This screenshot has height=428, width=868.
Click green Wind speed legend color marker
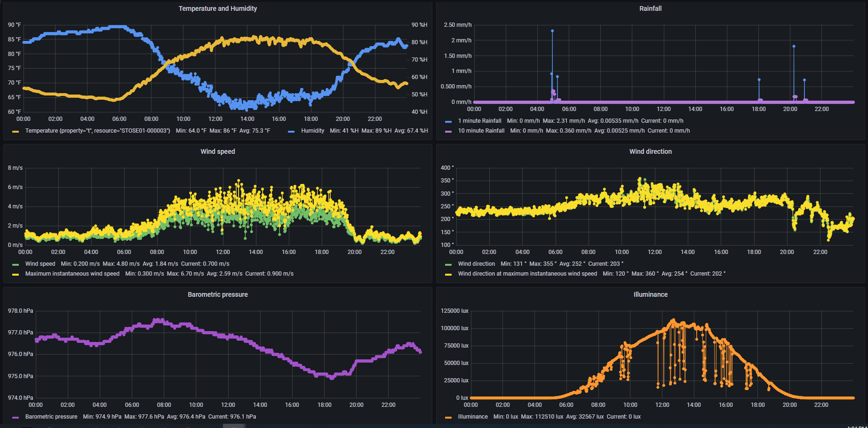(x=16, y=264)
